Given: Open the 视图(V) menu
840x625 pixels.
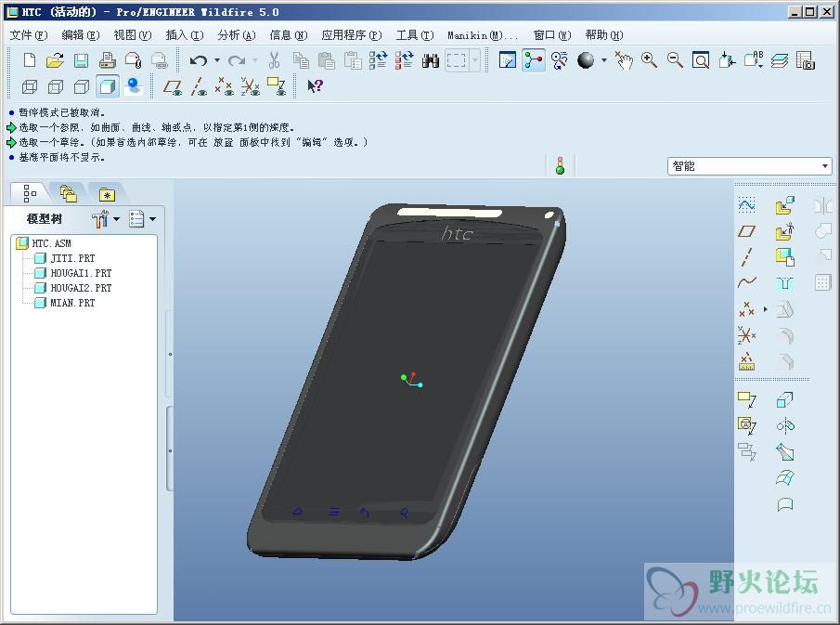Looking at the screenshot, I should pos(133,35).
